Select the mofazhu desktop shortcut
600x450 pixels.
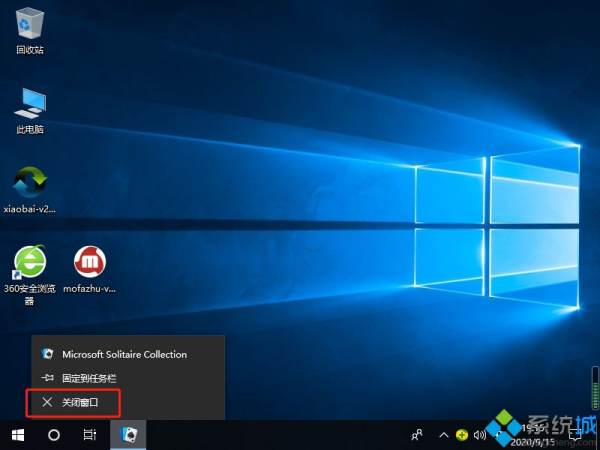pos(91,264)
